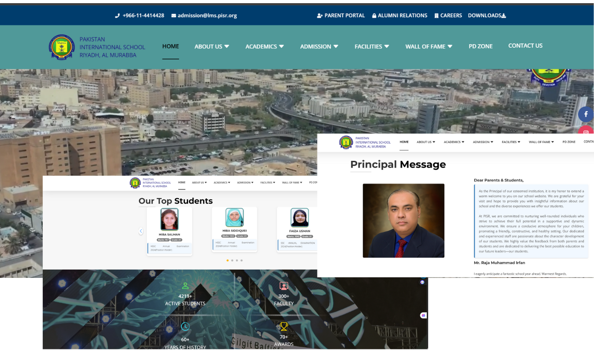Expand About Us dropdown in main header
594x364 pixels.
[x=212, y=46]
